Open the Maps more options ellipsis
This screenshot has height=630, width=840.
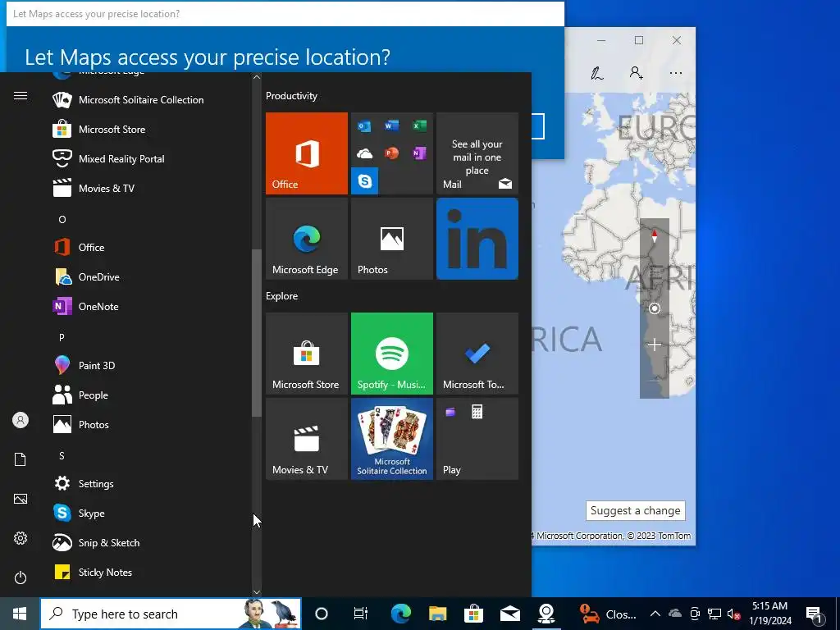point(676,73)
